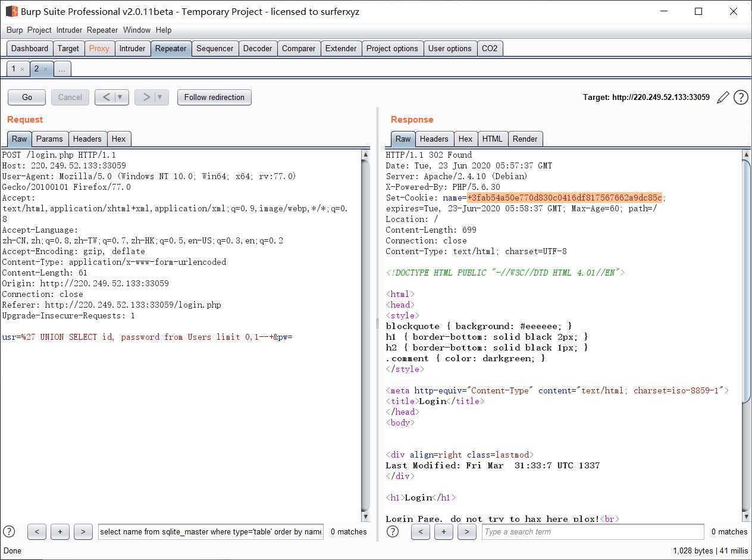This screenshot has height=560, width=752.
Task: Switch to Extender tab
Action: (x=341, y=48)
